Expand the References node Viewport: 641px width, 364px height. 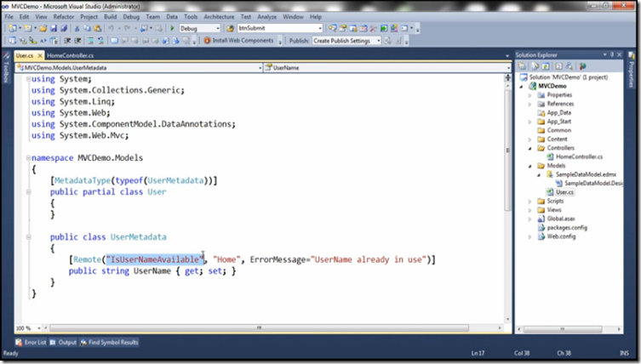(x=529, y=104)
